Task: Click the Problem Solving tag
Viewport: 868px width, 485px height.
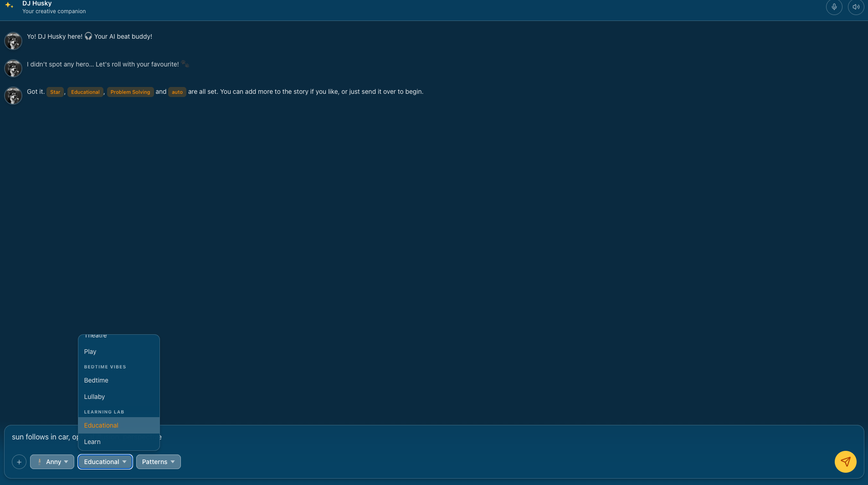Action: [x=130, y=92]
